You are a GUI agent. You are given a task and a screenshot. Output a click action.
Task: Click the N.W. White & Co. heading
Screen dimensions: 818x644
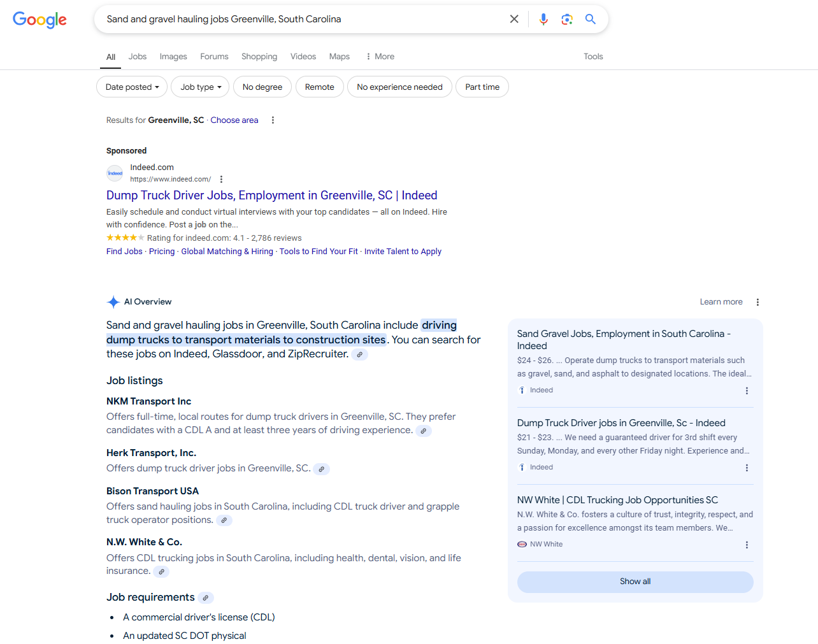pos(144,543)
